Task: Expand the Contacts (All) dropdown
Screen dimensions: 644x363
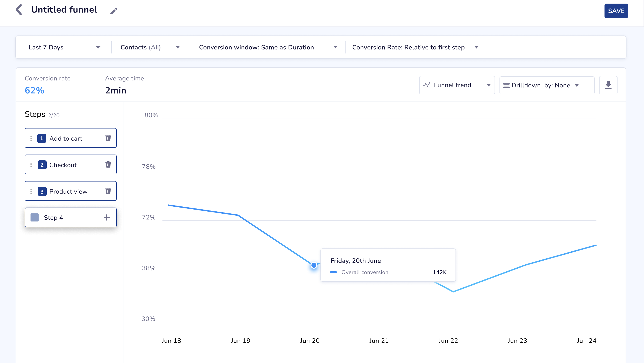Action: 150,47
